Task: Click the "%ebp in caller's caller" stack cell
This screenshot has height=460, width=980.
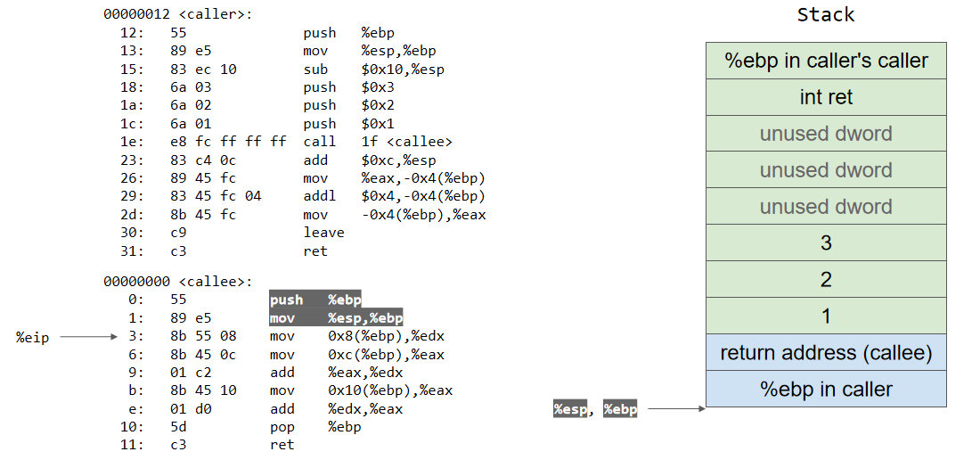Action: 826,61
